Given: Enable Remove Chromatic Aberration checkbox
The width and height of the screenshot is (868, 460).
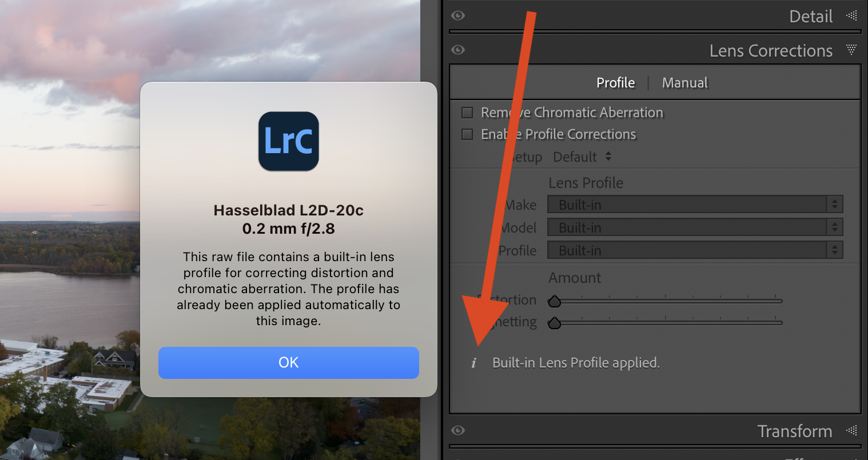Looking at the screenshot, I should (467, 113).
